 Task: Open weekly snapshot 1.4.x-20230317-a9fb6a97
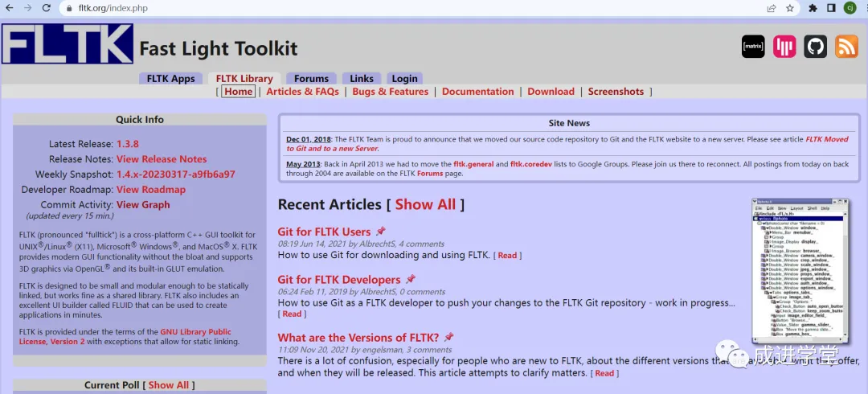coord(175,174)
